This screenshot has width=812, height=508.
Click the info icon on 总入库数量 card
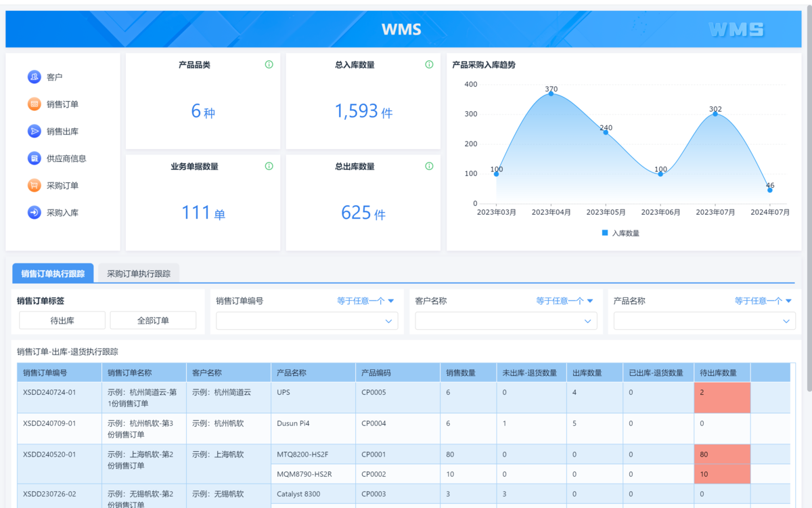pyautogui.click(x=429, y=65)
